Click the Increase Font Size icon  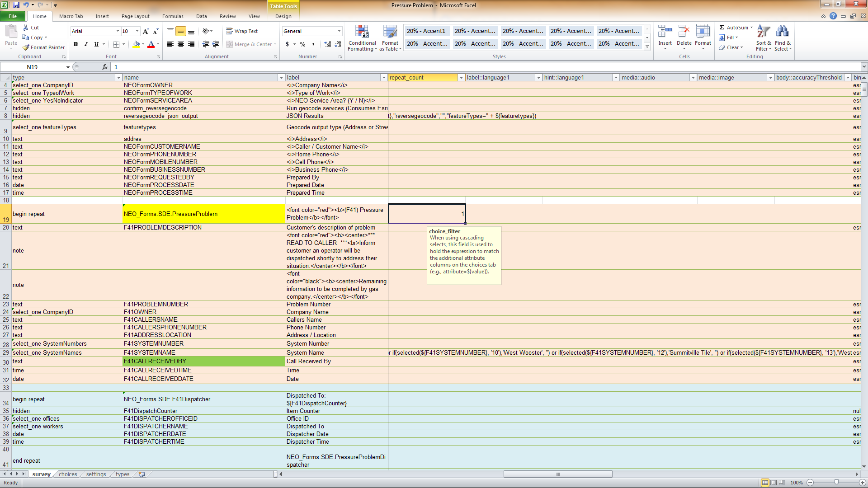pos(146,31)
